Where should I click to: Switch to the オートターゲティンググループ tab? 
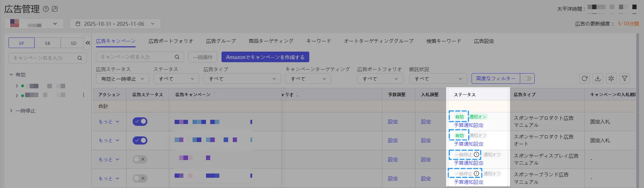tap(378, 41)
